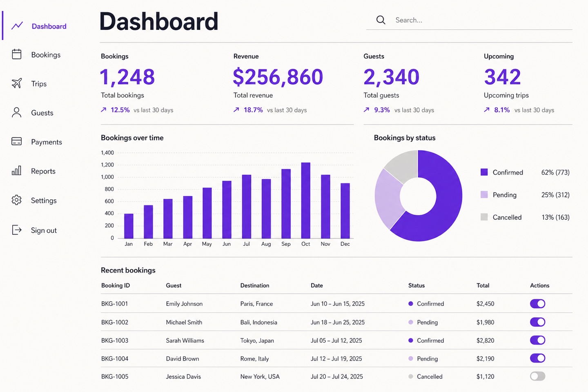Click the Settings gear icon
588x392 pixels.
(17, 200)
